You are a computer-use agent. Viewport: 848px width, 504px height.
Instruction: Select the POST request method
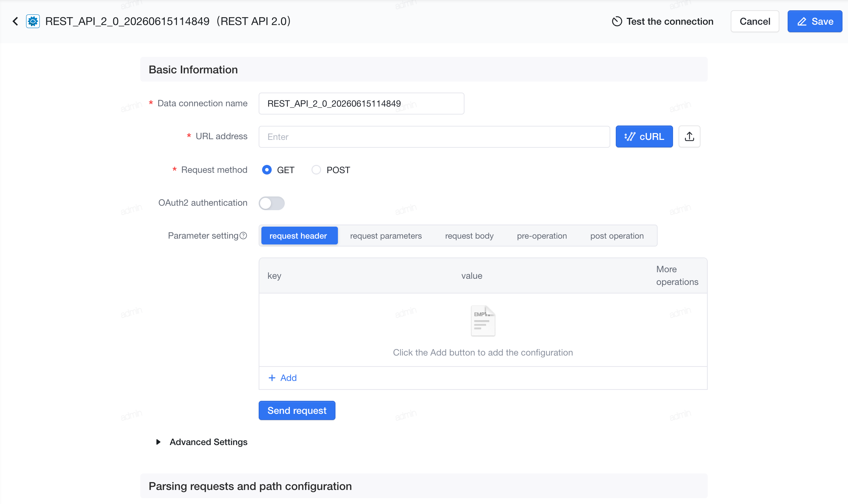click(x=316, y=170)
